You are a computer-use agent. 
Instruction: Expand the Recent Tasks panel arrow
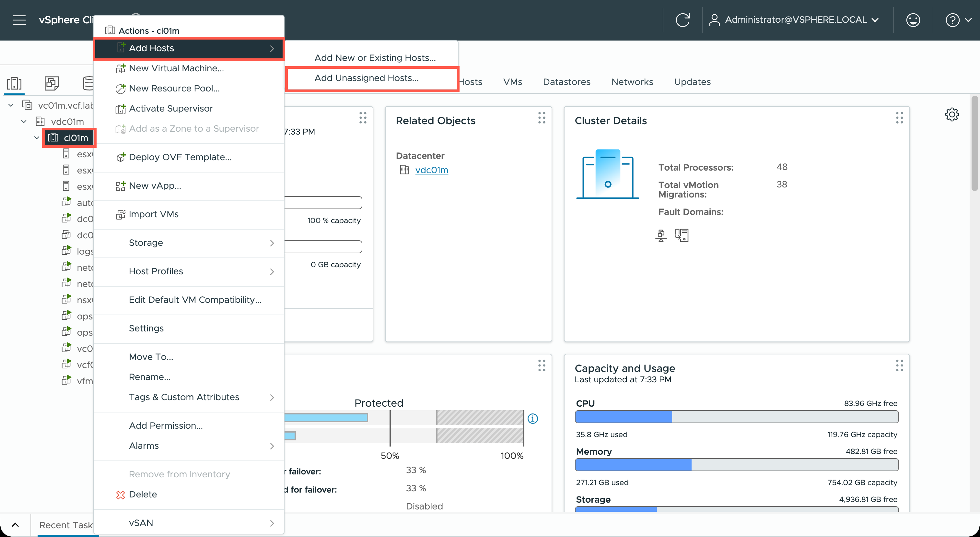pos(15,525)
